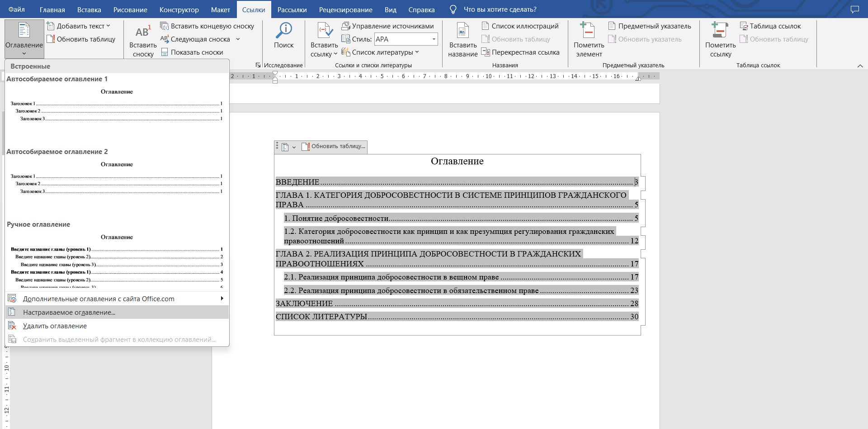Expand the Список литературы dropdown arrow

click(x=417, y=52)
